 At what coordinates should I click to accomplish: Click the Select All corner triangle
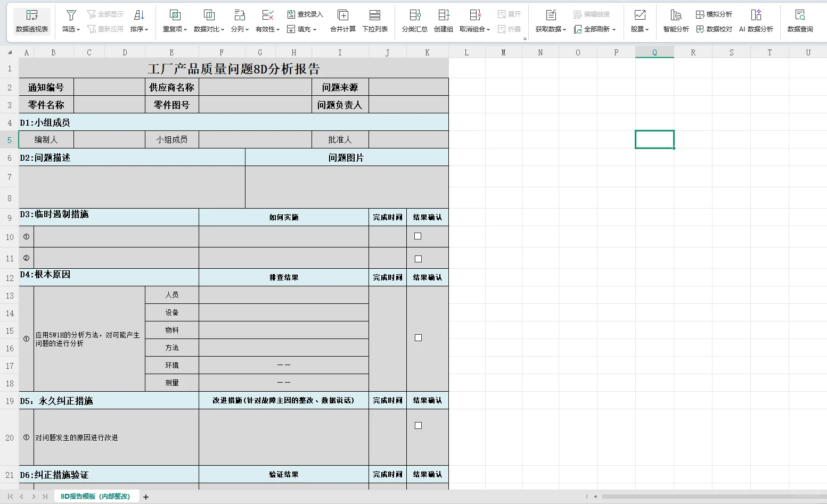tap(10, 52)
